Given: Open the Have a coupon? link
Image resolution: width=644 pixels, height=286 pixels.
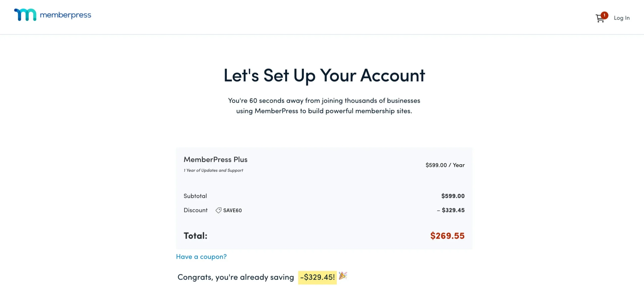Looking at the screenshot, I should [201, 257].
